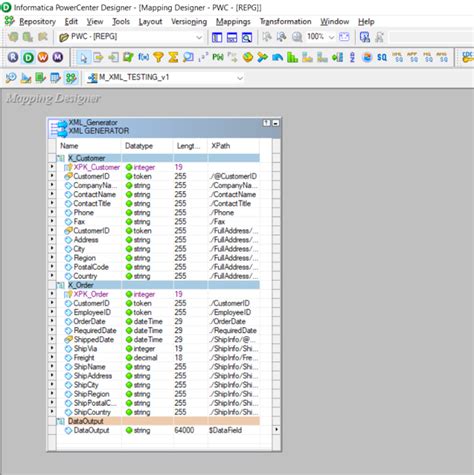Toggle the Output window toolbar icon

click(x=232, y=37)
